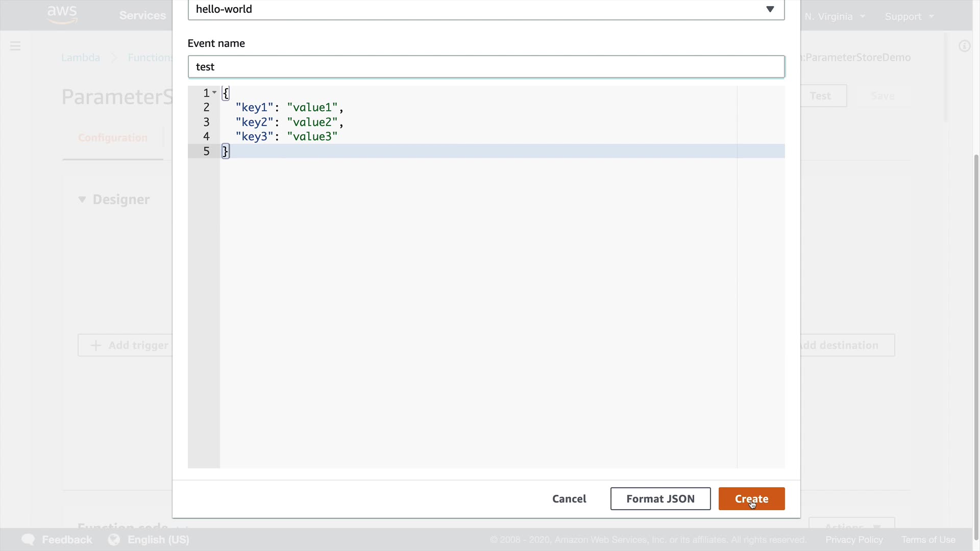
Task: Click the Create button
Action: (x=751, y=499)
